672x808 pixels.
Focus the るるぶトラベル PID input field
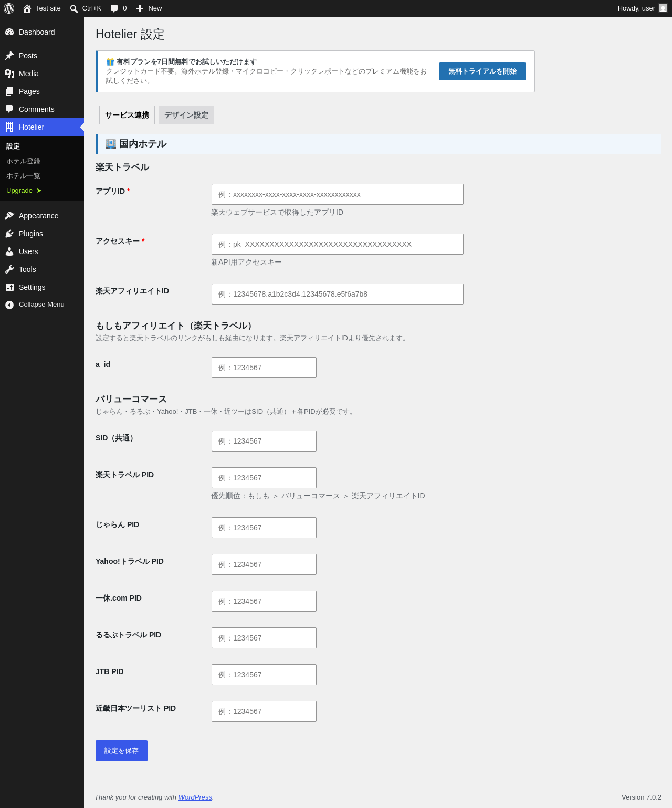[x=264, y=638]
